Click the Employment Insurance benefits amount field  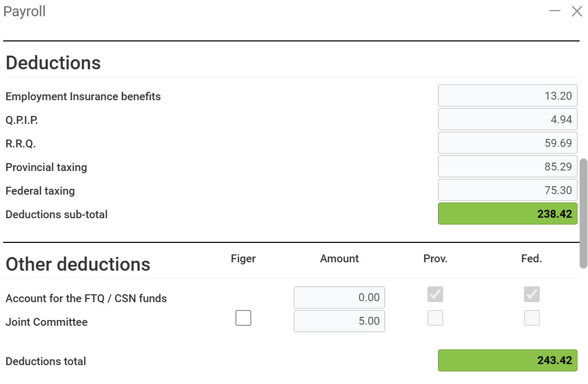tap(507, 96)
